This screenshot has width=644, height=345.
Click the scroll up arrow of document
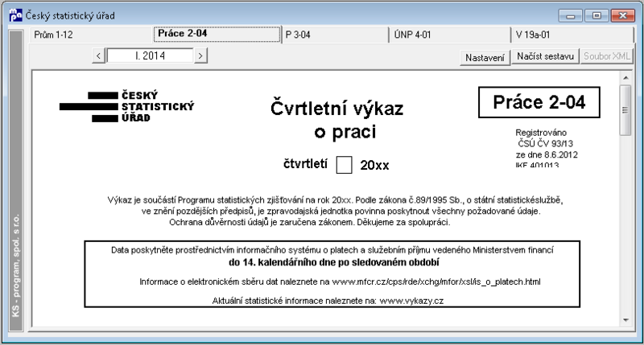pyautogui.click(x=625, y=77)
